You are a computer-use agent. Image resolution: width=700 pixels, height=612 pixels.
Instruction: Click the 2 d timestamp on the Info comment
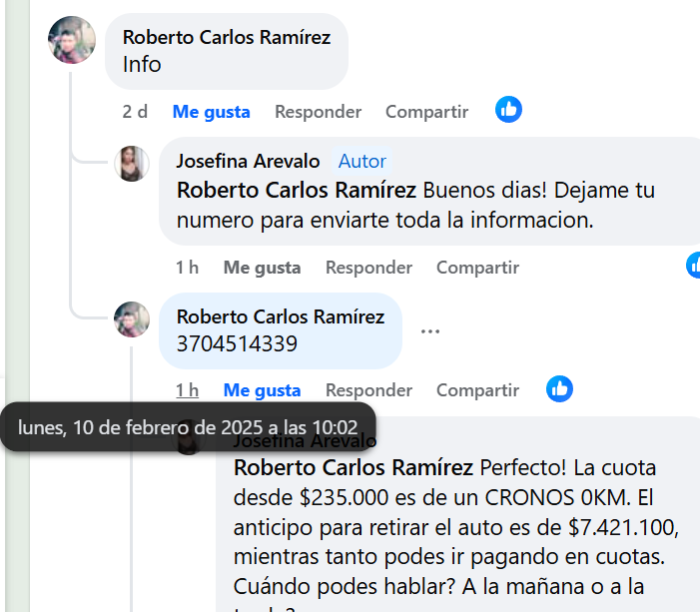pyautogui.click(x=135, y=112)
